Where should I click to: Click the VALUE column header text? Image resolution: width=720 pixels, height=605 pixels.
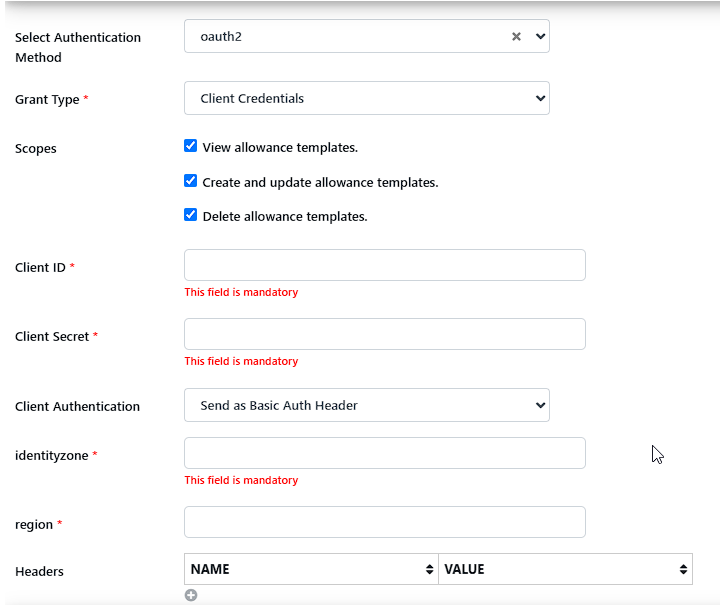464,569
